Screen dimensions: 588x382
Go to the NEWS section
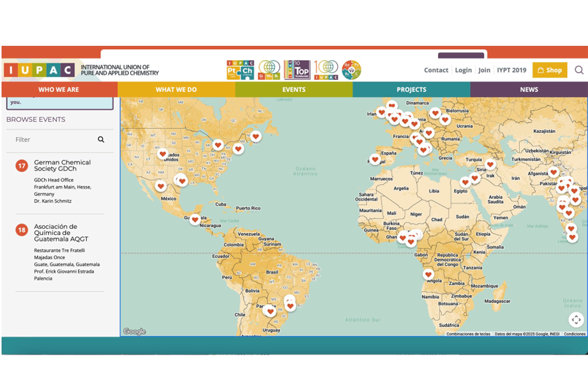pos(529,89)
